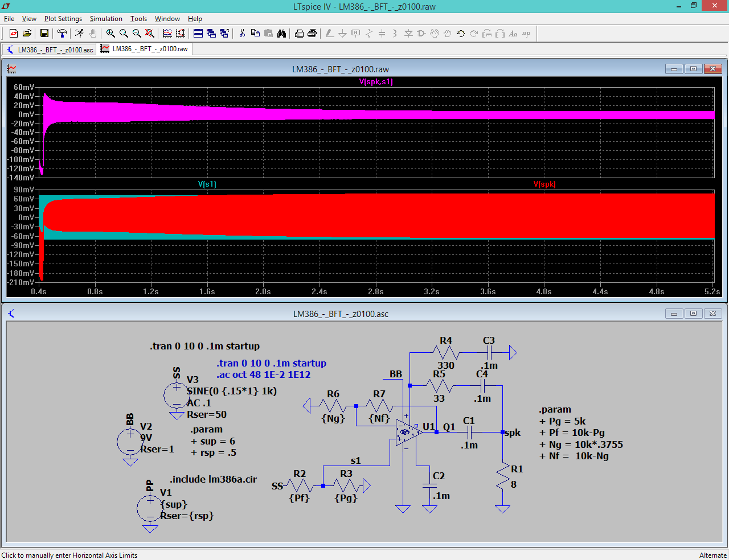Open a file with the folder icon
Image resolution: width=729 pixels, height=560 pixels.
27,34
